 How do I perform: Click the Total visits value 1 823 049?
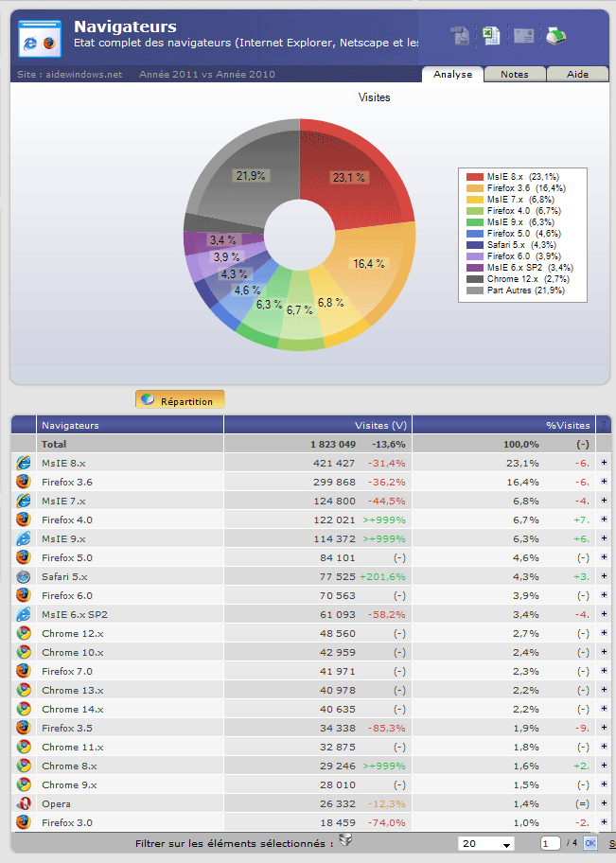(333, 444)
